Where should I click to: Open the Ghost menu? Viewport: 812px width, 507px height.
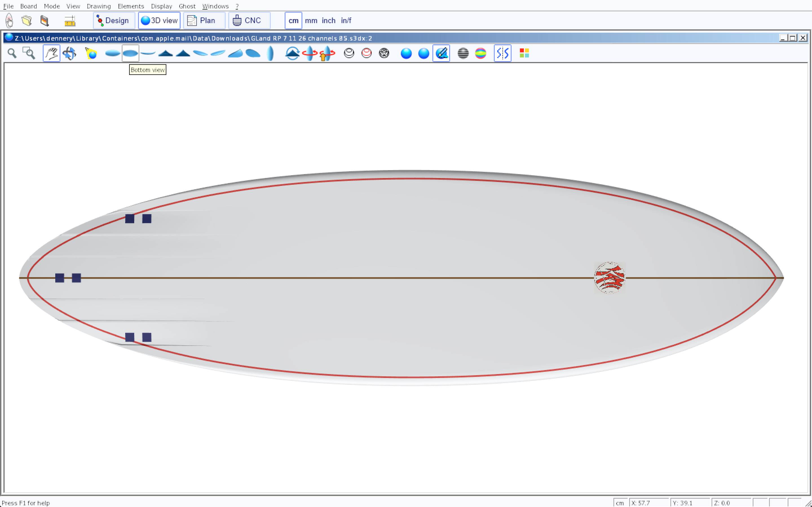click(187, 6)
